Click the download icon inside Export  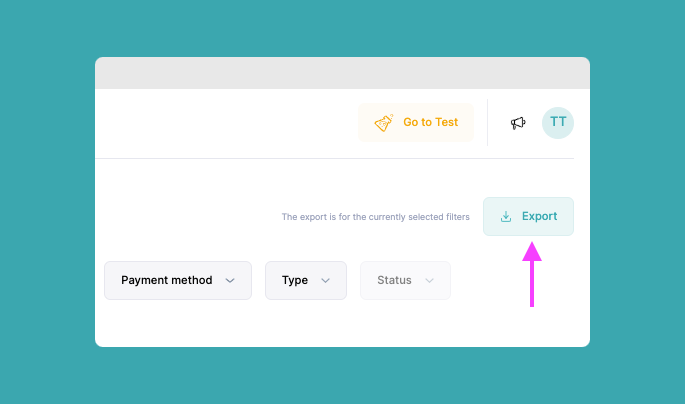point(506,216)
